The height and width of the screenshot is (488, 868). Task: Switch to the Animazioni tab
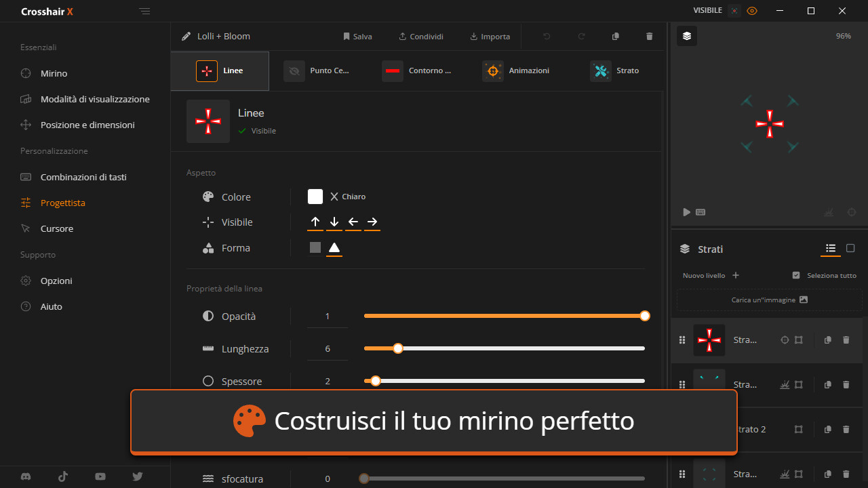pos(516,71)
